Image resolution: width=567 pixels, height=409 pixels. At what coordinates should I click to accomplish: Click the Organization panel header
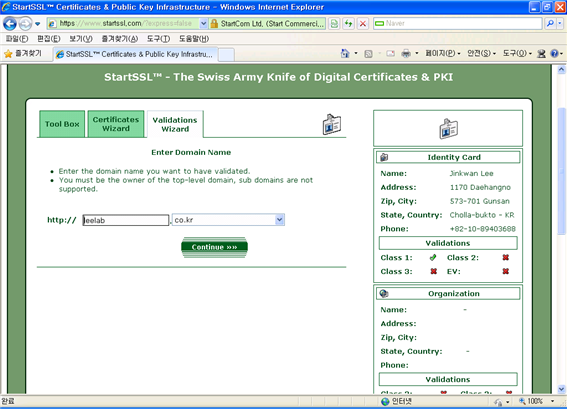(x=448, y=294)
